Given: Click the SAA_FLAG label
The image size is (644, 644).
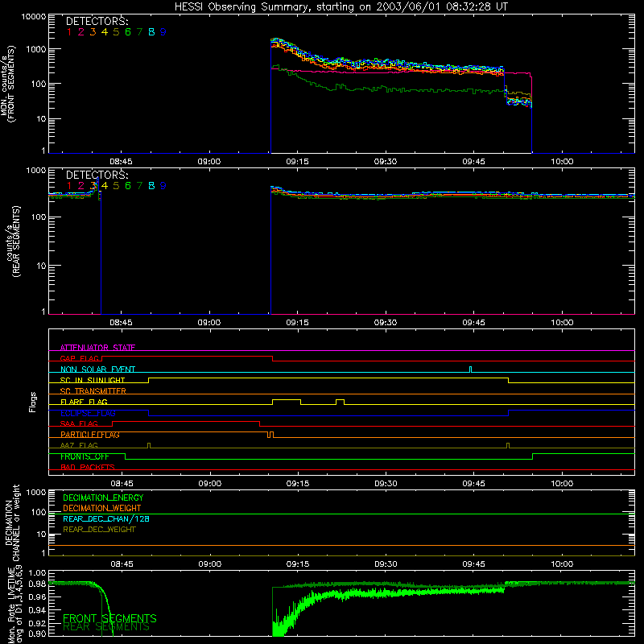Looking at the screenshot, I should tap(79, 423).
